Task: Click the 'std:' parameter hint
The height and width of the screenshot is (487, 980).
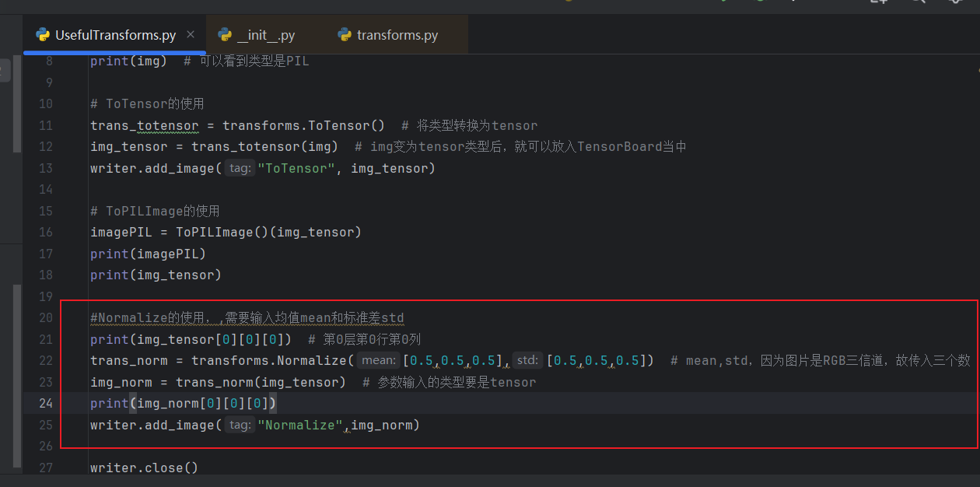Action: click(527, 360)
